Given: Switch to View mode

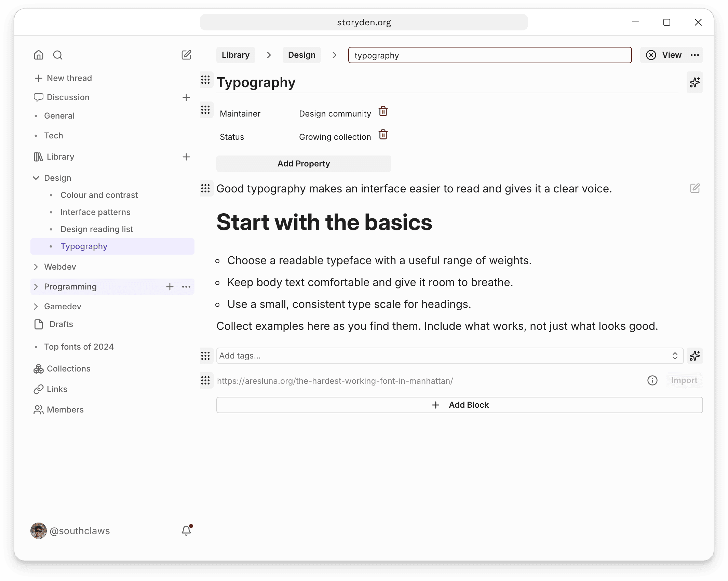Looking at the screenshot, I should pyautogui.click(x=664, y=55).
